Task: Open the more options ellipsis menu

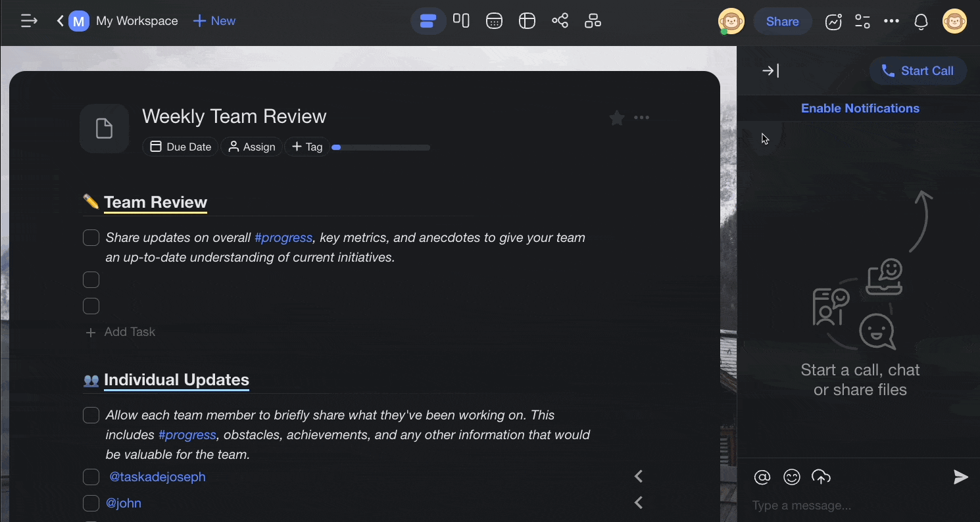Action: point(891,21)
